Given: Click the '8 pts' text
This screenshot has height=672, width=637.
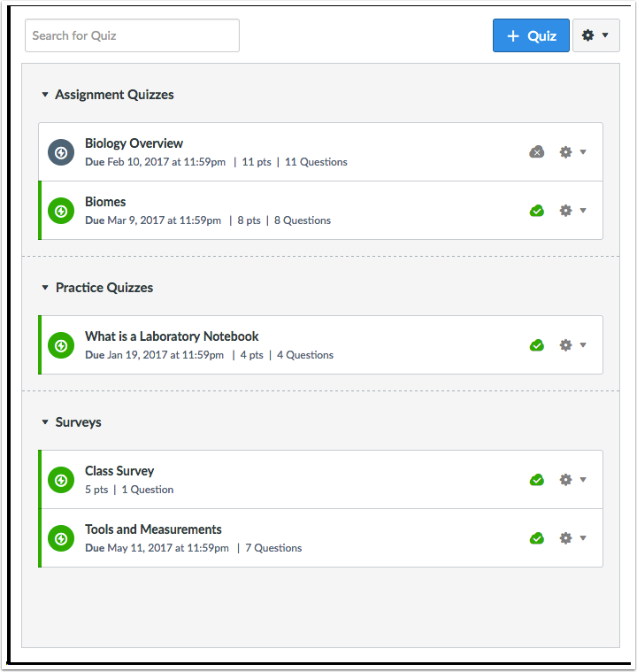Looking at the screenshot, I should (x=249, y=220).
